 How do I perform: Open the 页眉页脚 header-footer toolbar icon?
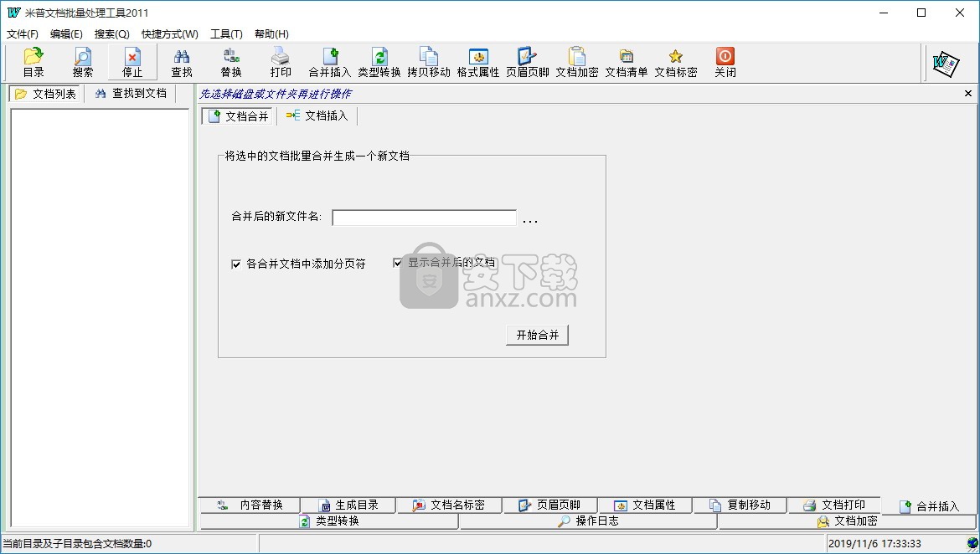pyautogui.click(x=528, y=63)
